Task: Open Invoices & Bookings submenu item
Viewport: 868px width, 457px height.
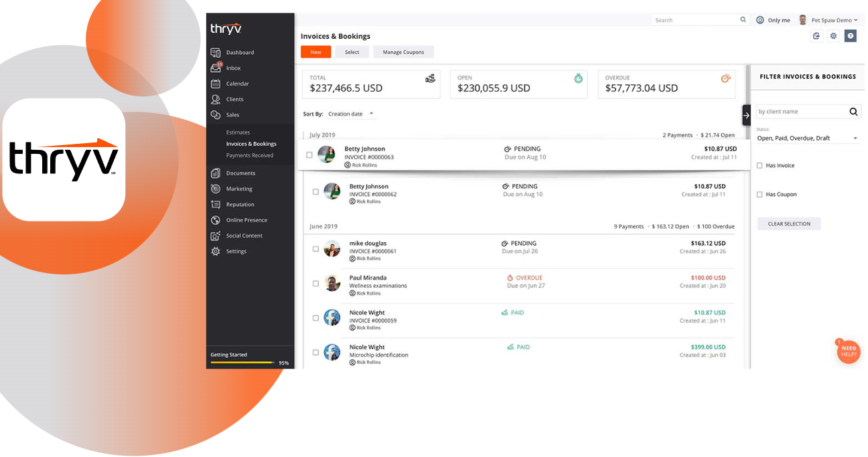Action: point(251,144)
